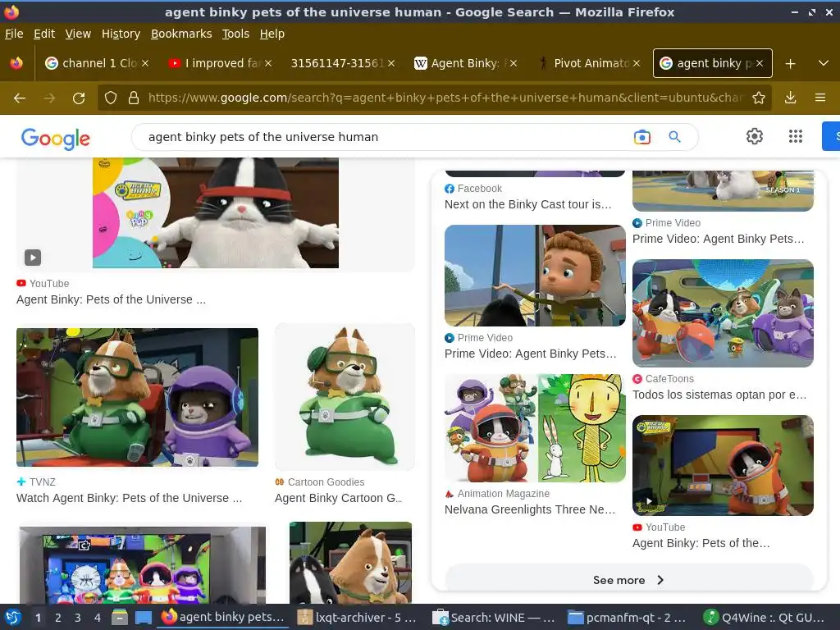Open 'Agent Binky: Pets of the Universe' YouTube result
This screenshot has width=840, height=630.
coord(111,299)
